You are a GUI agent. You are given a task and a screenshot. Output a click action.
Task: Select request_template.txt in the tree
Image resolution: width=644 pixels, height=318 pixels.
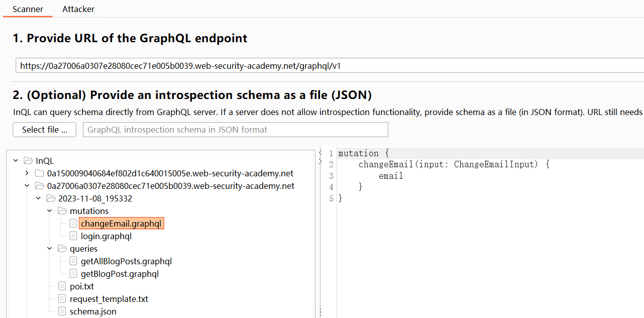tap(109, 299)
